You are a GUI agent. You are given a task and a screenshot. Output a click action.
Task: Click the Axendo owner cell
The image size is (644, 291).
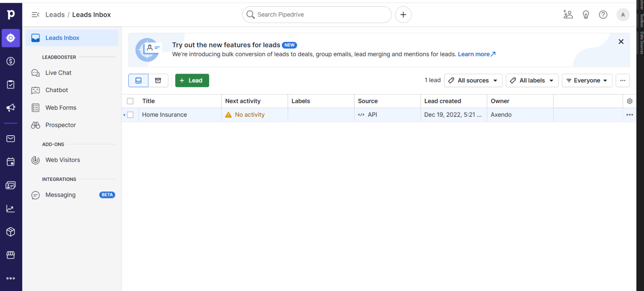click(x=520, y=115)
